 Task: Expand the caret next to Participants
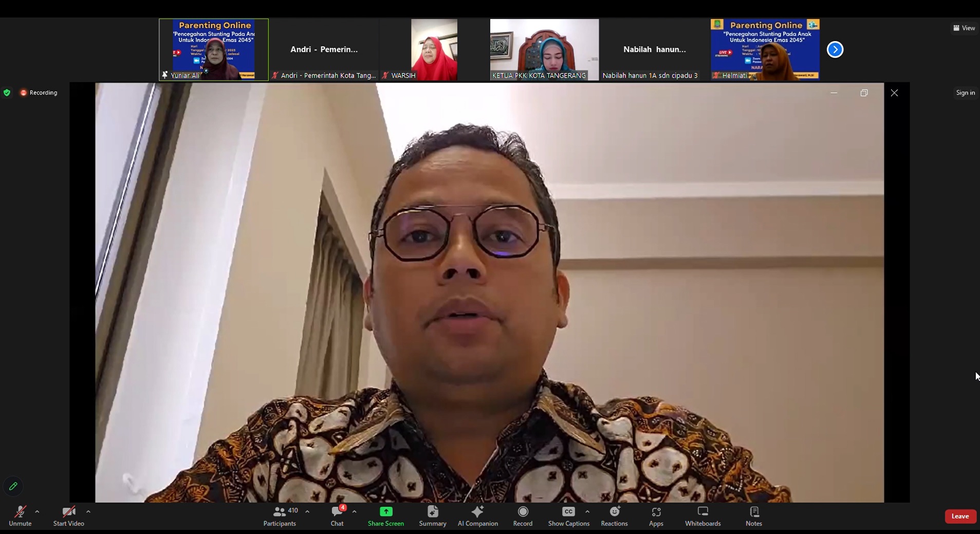[x=307, y=512]
